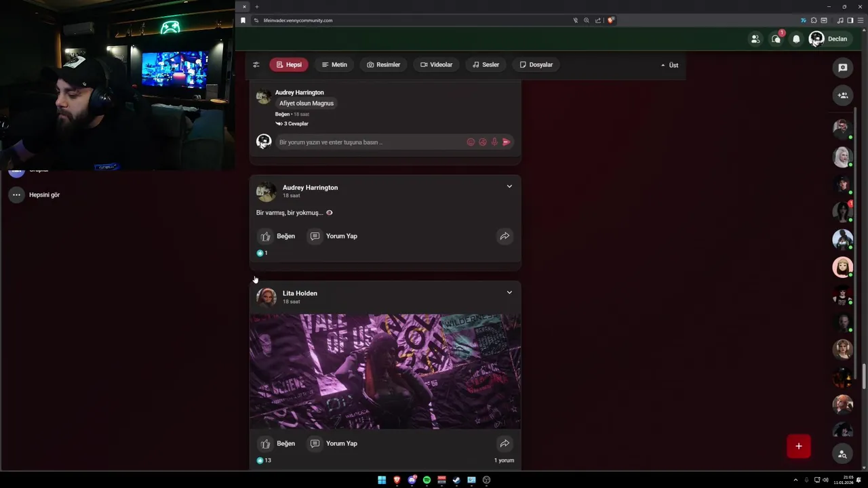Open messages icon with red badge

pos(776,39)
